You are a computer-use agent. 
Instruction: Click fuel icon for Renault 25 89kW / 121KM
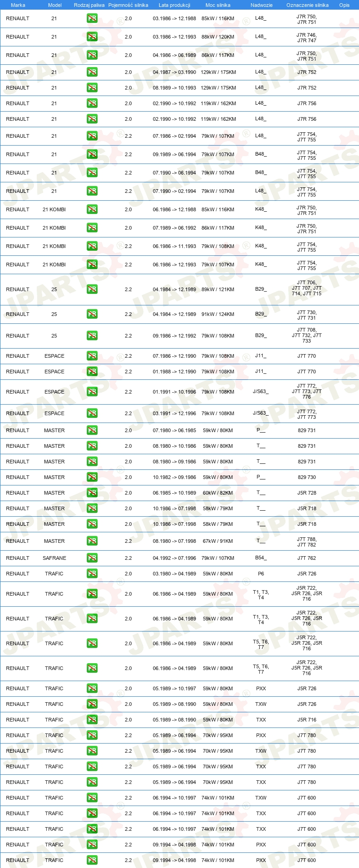coord(92,289)
